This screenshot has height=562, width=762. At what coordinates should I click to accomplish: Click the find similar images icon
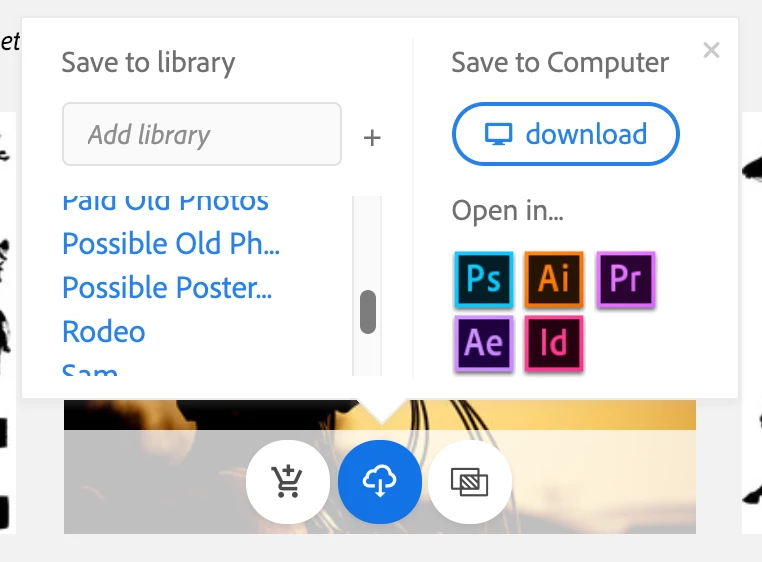(470, 482)
